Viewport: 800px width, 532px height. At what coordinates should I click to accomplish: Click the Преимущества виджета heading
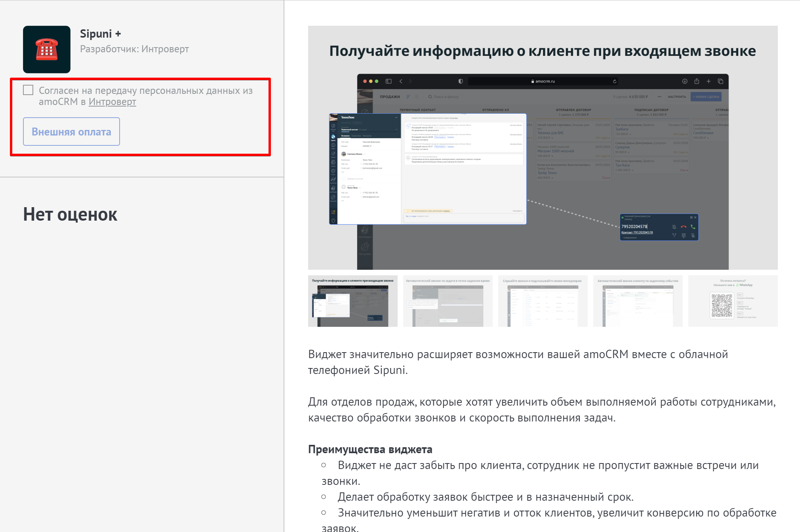(370, 449)
